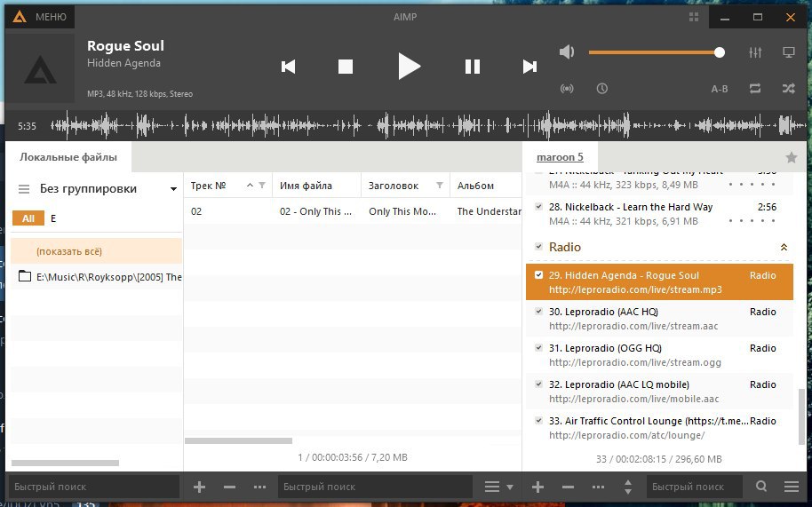Click the playlist search magnifier icon

pyautogui.click(x=760, y=487)
